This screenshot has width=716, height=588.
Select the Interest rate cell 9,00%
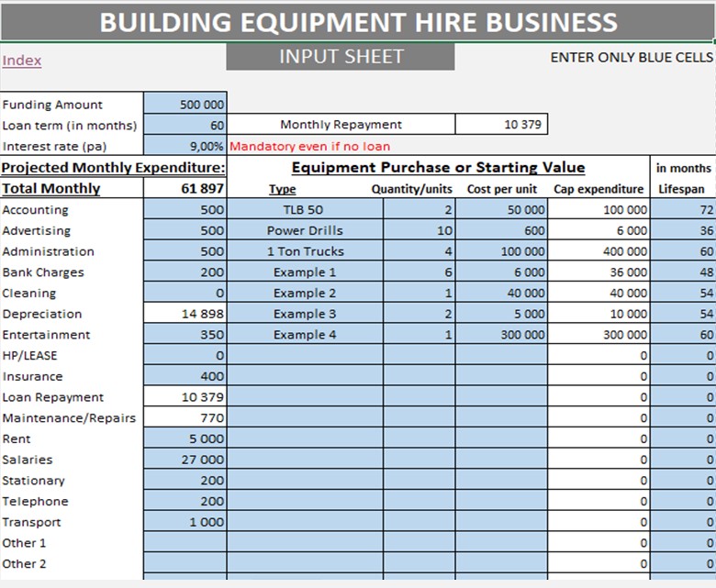pyautogui.click(x=185, y=146)
